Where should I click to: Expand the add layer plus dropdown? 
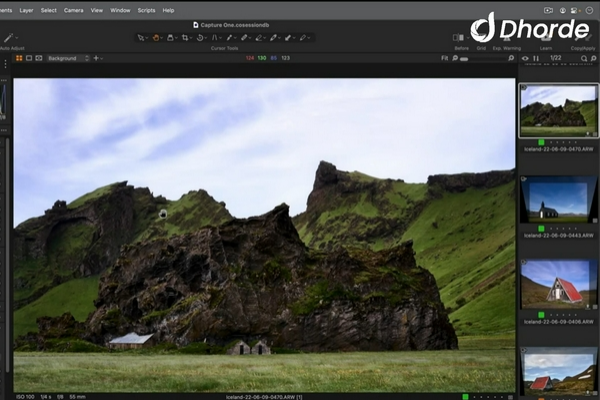(98, 58)
